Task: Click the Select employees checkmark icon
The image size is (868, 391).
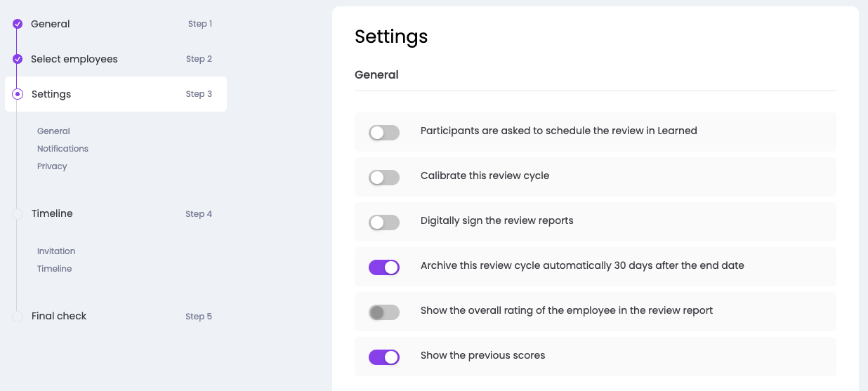Action: click(18, 59)
